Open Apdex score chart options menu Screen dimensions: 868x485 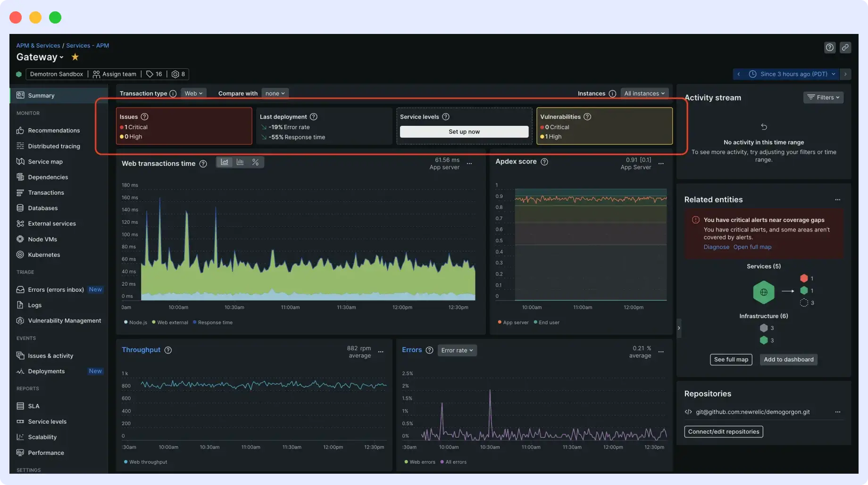click(661, 164)
